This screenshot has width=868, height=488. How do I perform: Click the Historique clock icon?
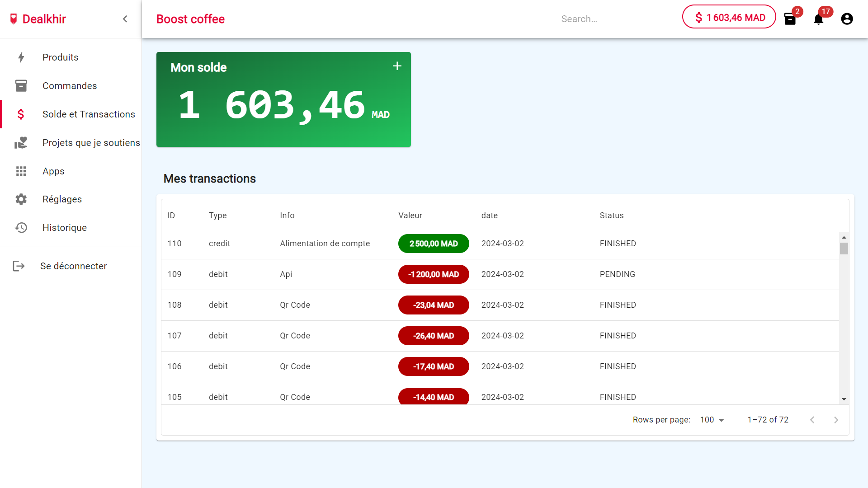click(21, 227)
